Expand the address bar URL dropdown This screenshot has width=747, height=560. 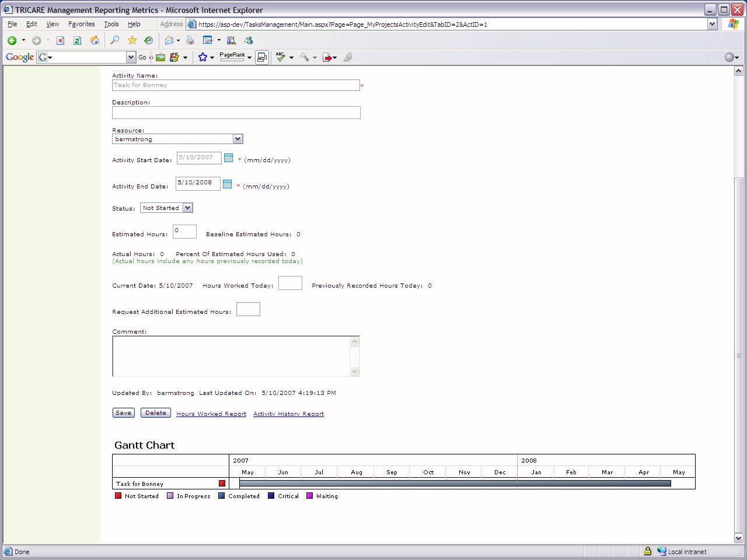712,24
